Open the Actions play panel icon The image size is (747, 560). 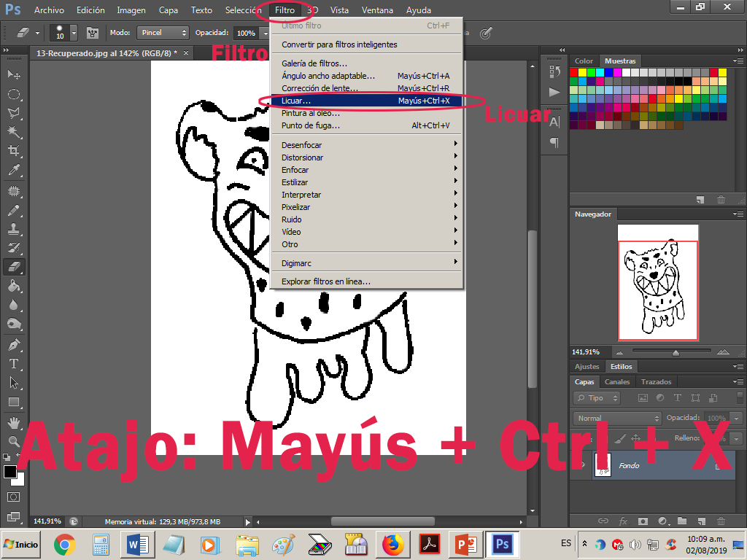pyautogui.click(x=554, y=92)
